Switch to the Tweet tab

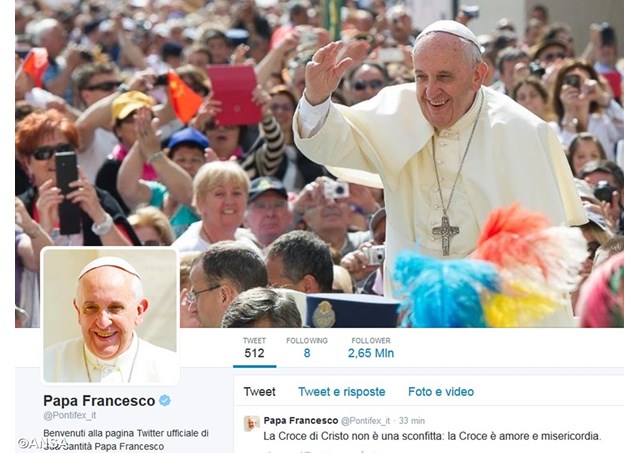(260, 392)
